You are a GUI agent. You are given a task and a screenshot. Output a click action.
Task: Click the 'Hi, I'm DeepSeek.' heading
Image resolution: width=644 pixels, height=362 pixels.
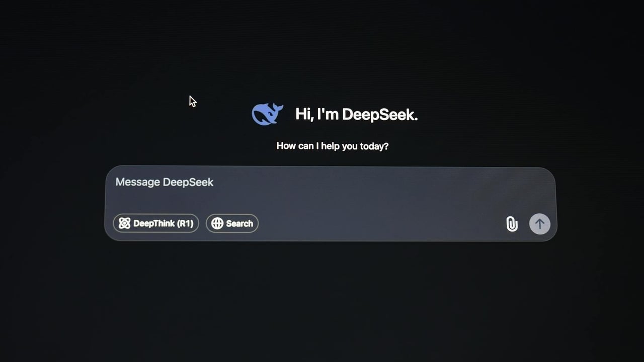point(356,114)
